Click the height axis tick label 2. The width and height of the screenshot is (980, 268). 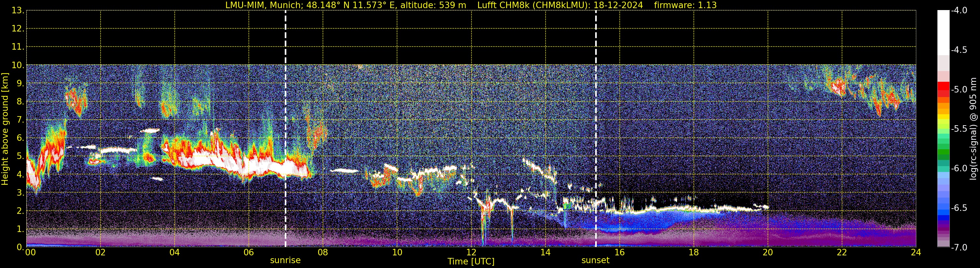pyautogui.click(x=20, y=211)
